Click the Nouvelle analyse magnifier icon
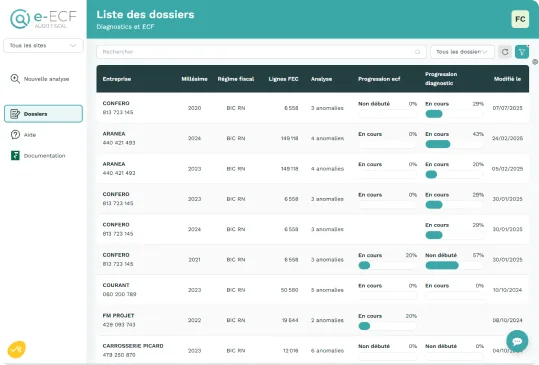This screenshot has height=365, width=539. pyautogui.click(x=15, y=79)
